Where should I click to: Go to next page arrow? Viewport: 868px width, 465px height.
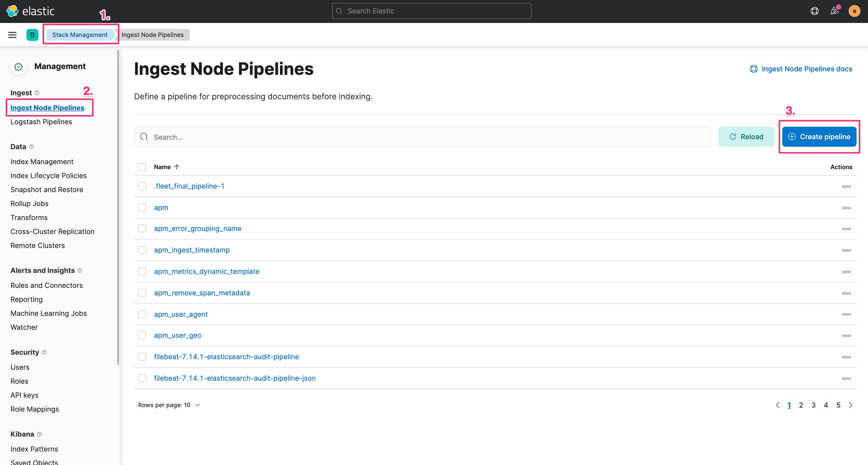(x=850, y=405)
